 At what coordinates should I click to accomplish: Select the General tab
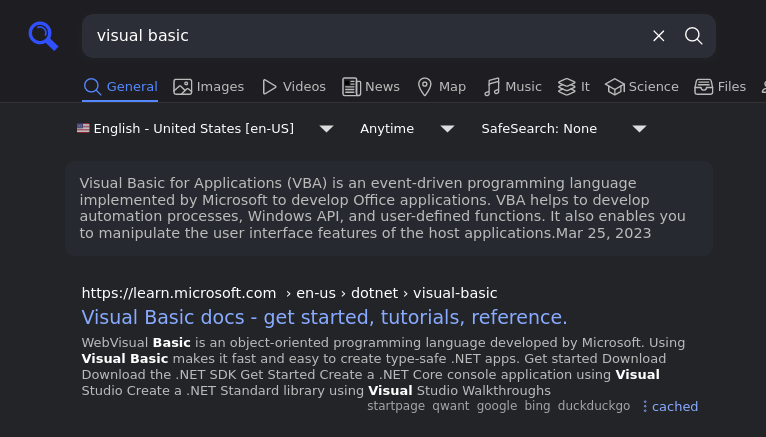[120, 87]
